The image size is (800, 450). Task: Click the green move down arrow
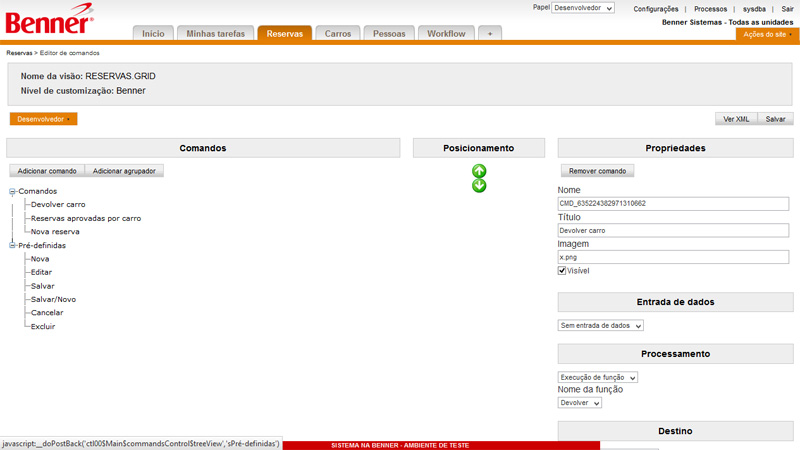479,186
